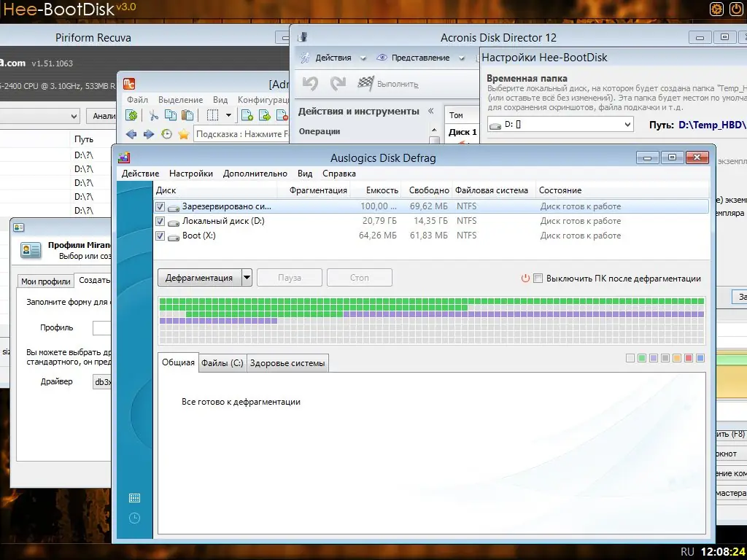
Task: Switch to the Файлы (C:) tab
Action: point(222,363)
